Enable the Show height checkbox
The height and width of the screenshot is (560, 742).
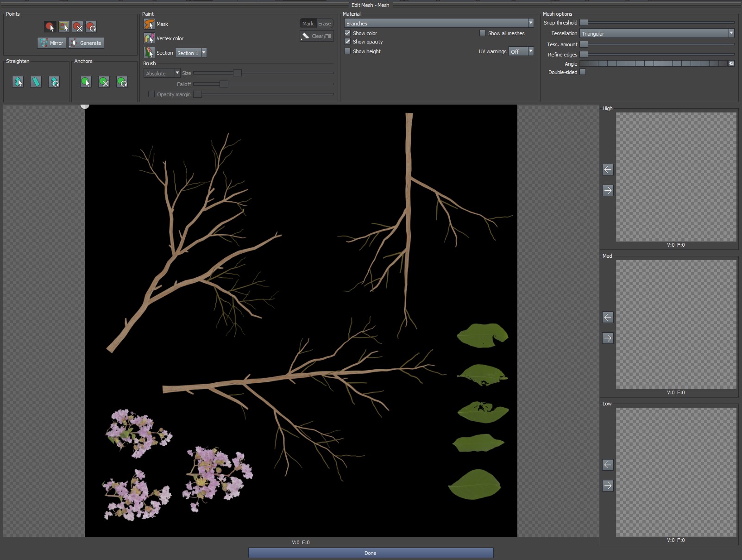(x=347, y=51)
